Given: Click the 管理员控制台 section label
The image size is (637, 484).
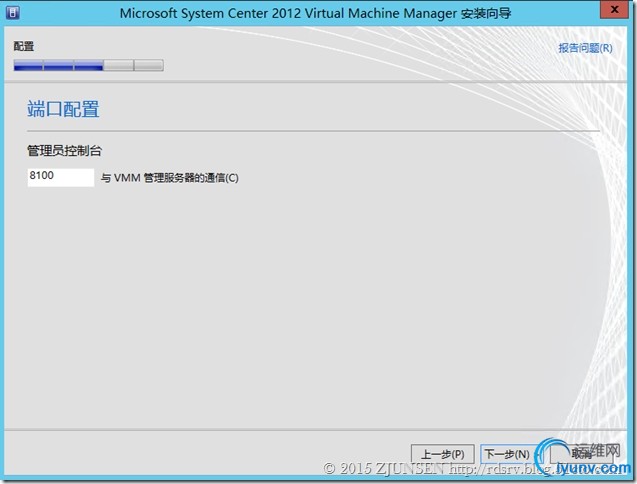Looking at the screenshot, I should [x=64, y=151].
